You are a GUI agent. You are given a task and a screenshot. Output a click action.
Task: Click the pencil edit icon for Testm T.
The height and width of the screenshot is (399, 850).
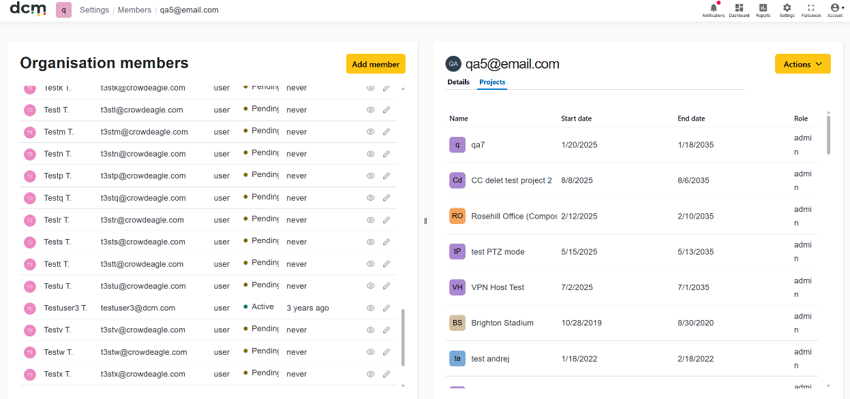pyautogui.click(x=387, y=132)
